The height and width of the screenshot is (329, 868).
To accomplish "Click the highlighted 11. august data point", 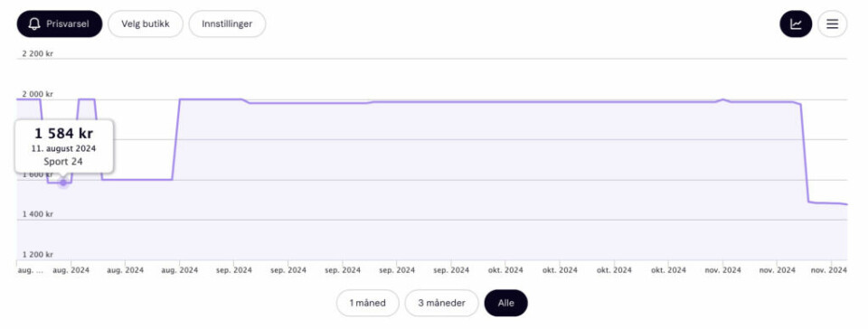I will pyautogui.click(x=63, y=183).
